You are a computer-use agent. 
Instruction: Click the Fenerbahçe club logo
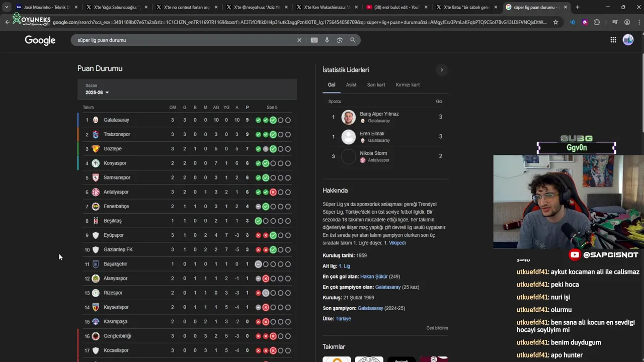click(96, 207)
